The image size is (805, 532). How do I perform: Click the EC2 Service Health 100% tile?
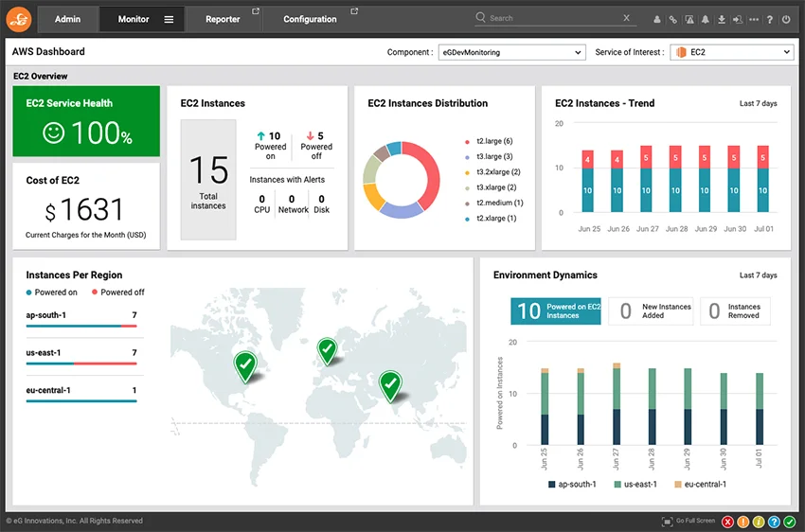coord(86,121)
